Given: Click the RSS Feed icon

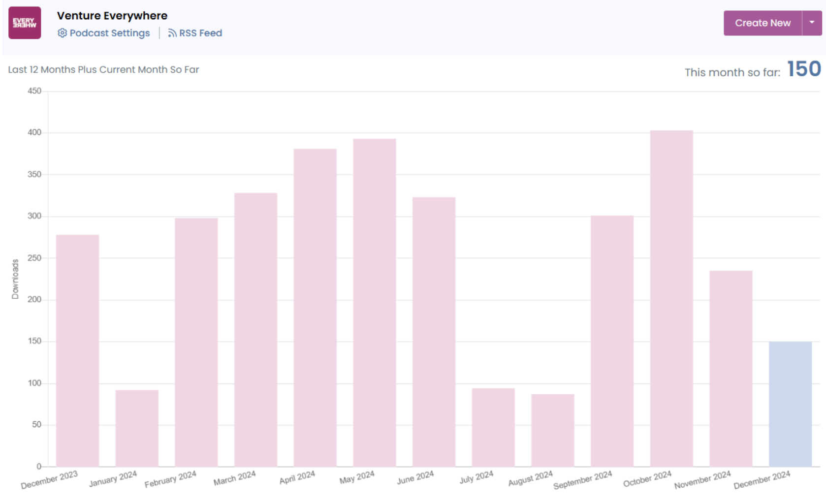Looking at the screenshot, I should tap(172, 33).
